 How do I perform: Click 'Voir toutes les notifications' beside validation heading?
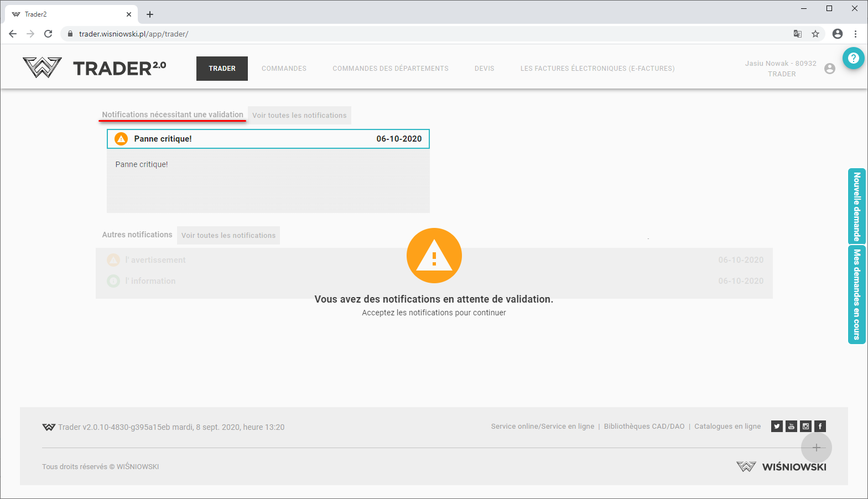(299, 116)
